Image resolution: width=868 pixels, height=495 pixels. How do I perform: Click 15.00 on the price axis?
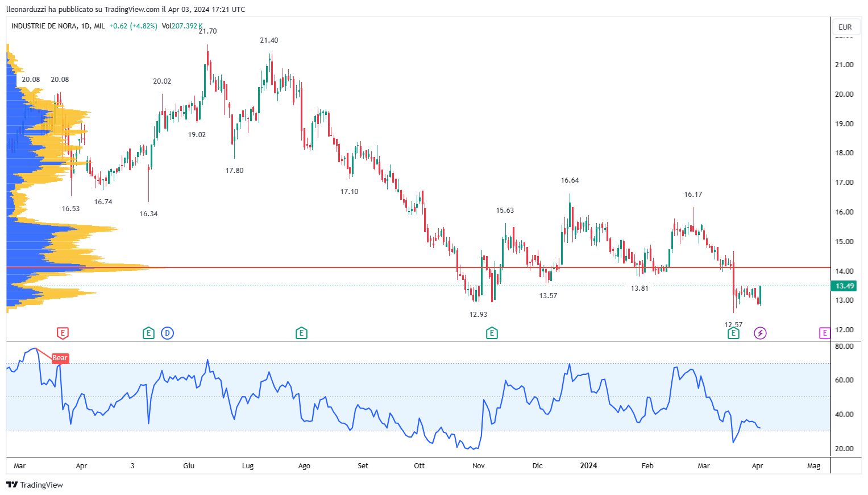click(x=844, y=242)
